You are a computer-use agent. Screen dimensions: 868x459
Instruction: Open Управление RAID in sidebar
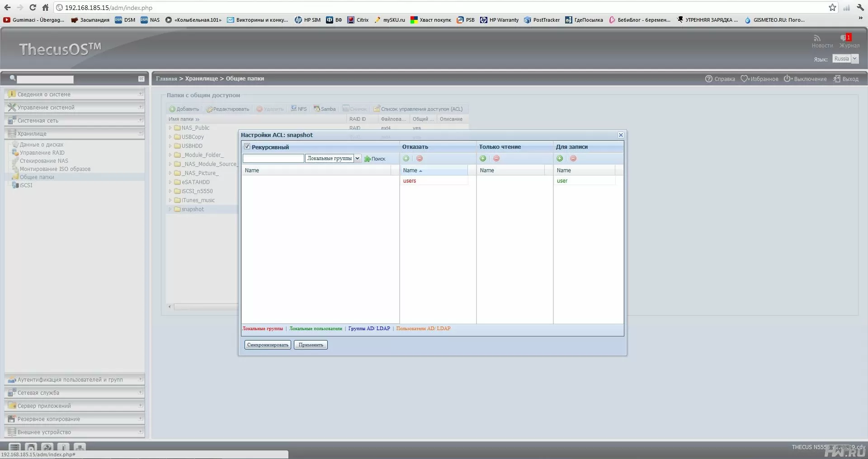pyautogui.click(x=42, y=153)
